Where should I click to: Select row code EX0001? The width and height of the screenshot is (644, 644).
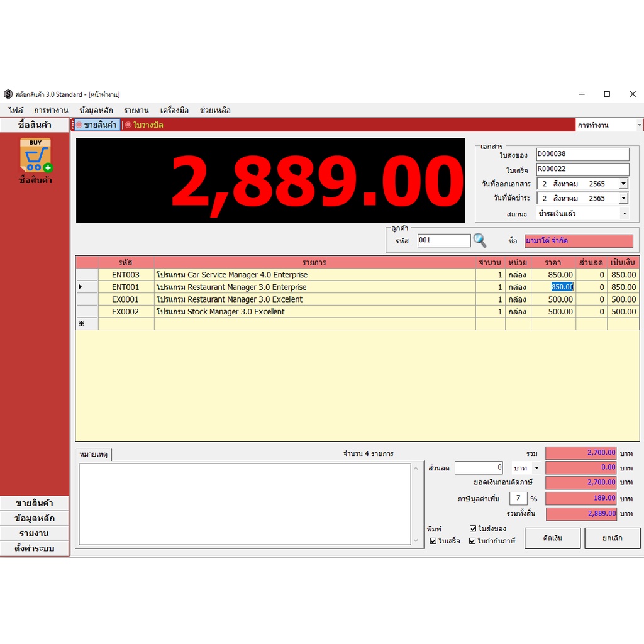126,299
